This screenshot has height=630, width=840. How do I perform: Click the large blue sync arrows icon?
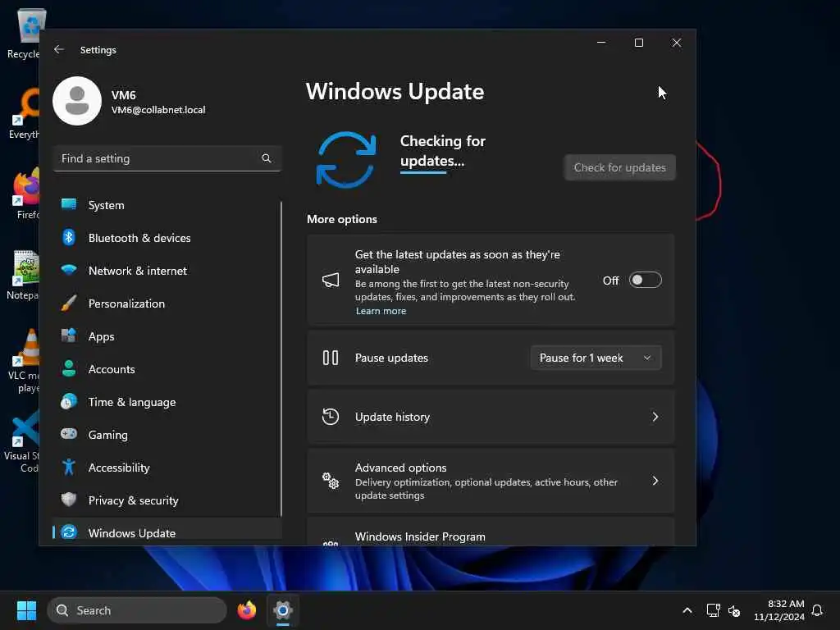[x=346, y=160]
